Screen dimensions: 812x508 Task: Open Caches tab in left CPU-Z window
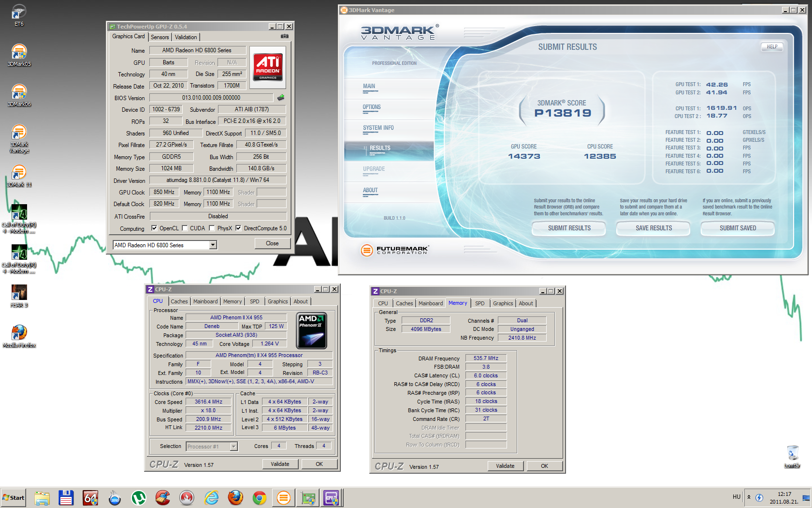(x=179, y=301)
